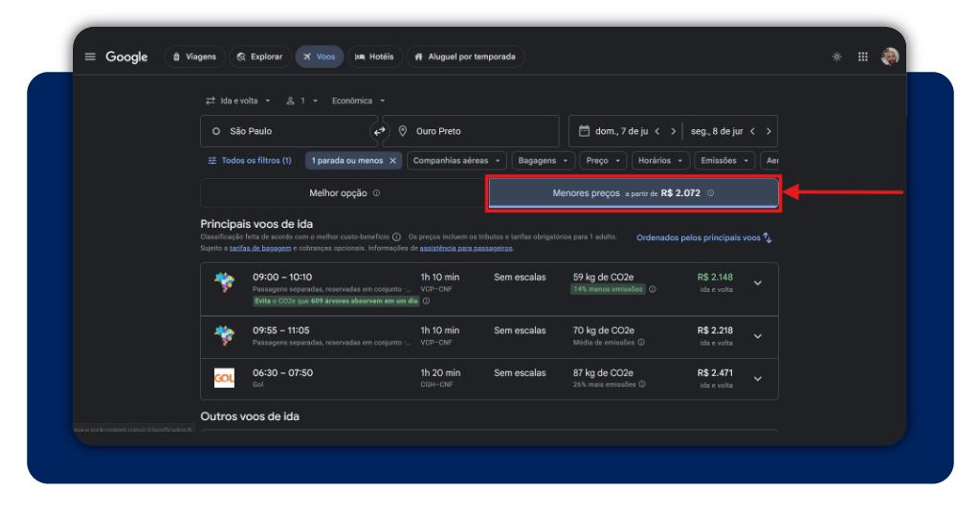Show info icon beside 26% mais emissões
This screenshot has height=513, width=980.
click(x=642, y=385)
